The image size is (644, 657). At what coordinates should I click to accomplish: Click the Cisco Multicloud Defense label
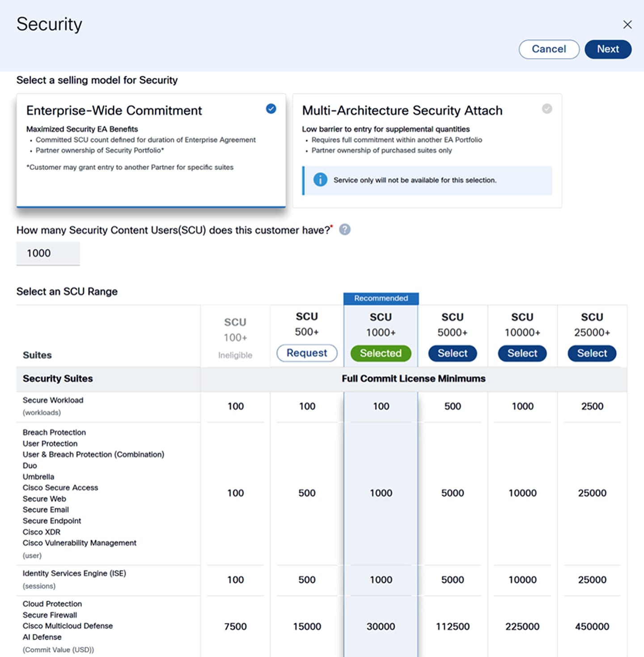(68, 626)
